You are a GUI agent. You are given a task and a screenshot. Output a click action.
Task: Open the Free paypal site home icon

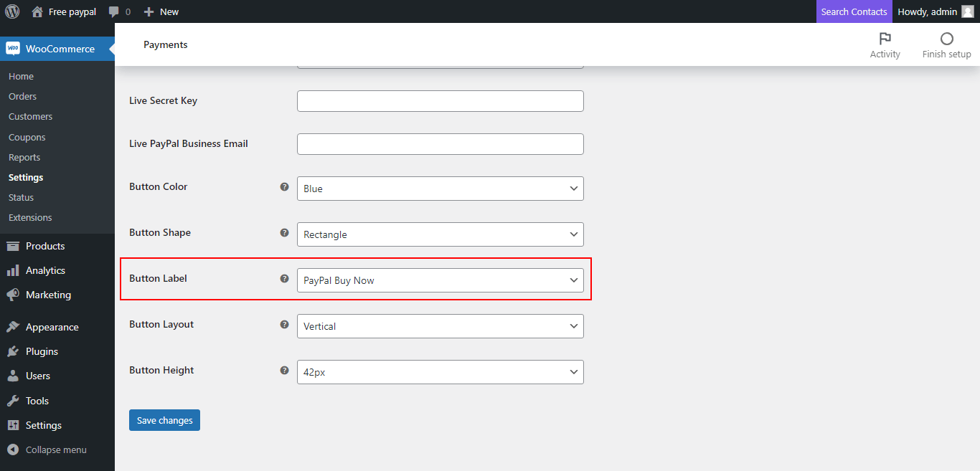pos(37,11)
